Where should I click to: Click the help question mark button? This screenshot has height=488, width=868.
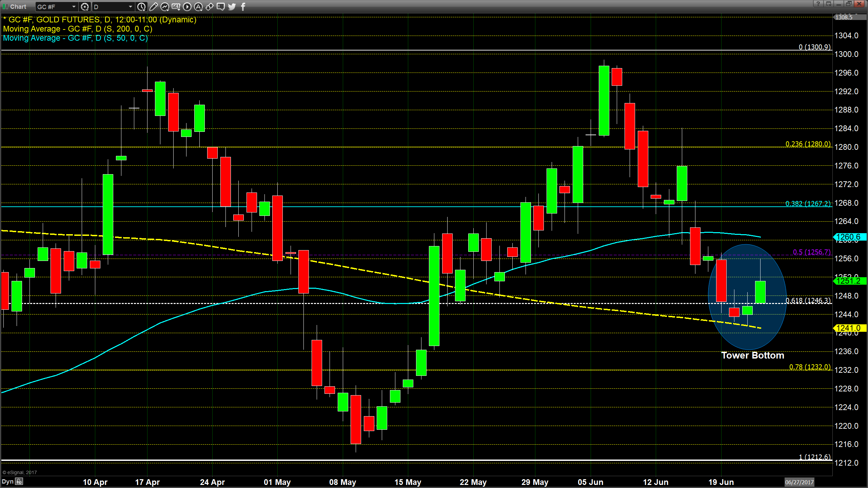pos(818,4)
